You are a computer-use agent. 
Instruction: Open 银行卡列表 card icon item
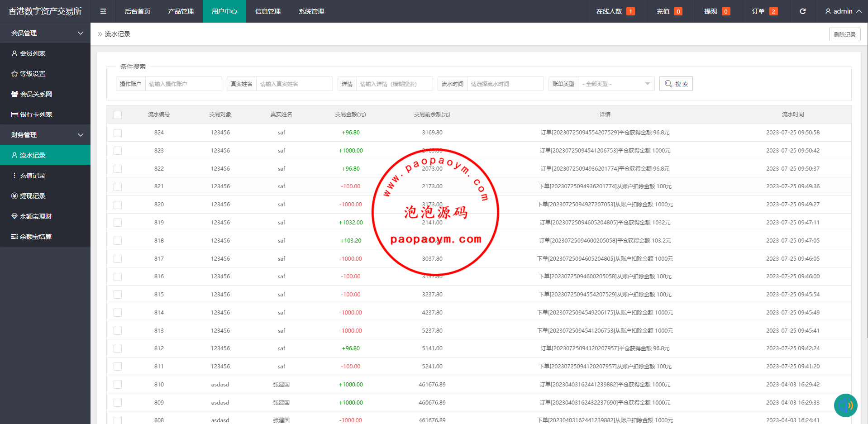pos(14,114)
